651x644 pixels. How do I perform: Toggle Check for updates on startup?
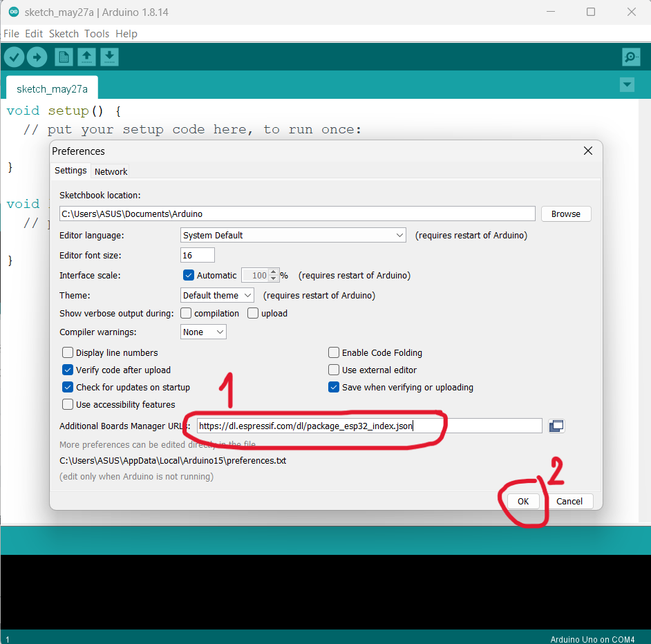click(x=68, y=388)
